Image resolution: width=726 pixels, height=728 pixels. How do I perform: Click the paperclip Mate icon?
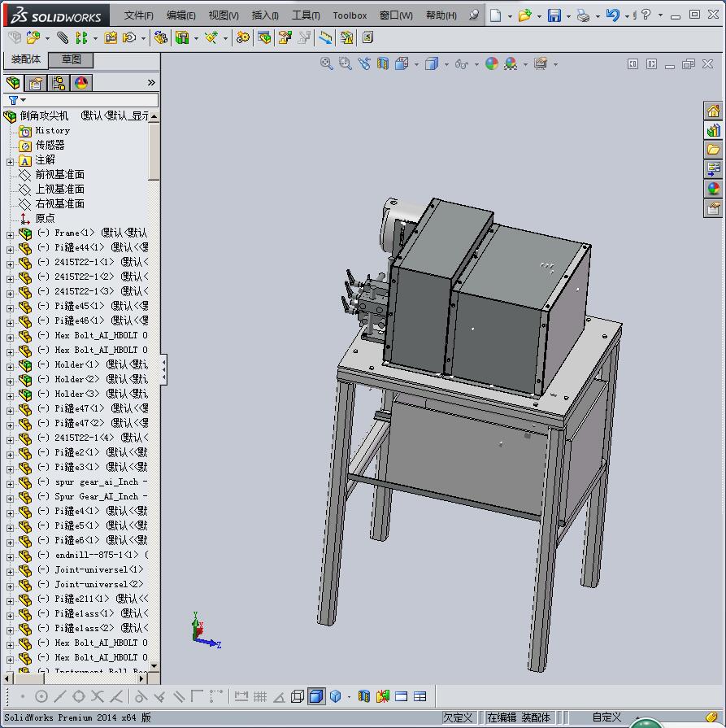pyautogui.click(x=63, y=37)
